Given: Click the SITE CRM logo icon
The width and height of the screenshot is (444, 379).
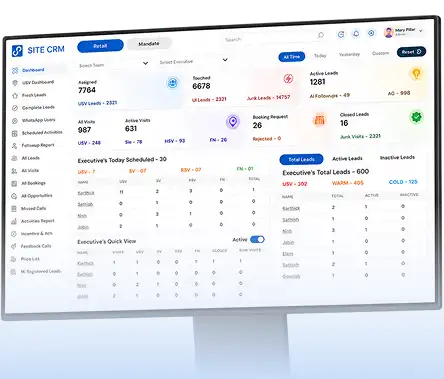Looking at the screenshot, I should click(17, 51).
